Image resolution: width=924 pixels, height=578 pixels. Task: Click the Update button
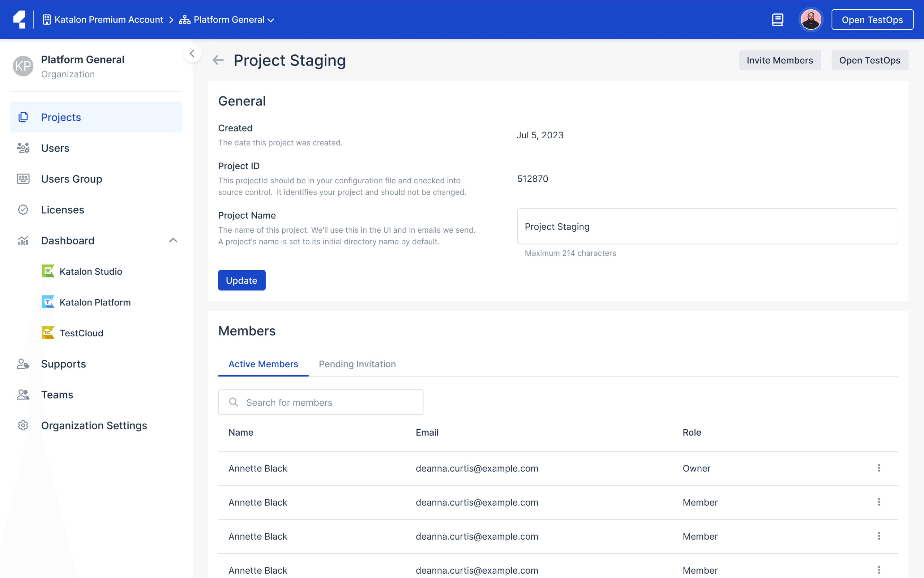[x=242, y=280]
